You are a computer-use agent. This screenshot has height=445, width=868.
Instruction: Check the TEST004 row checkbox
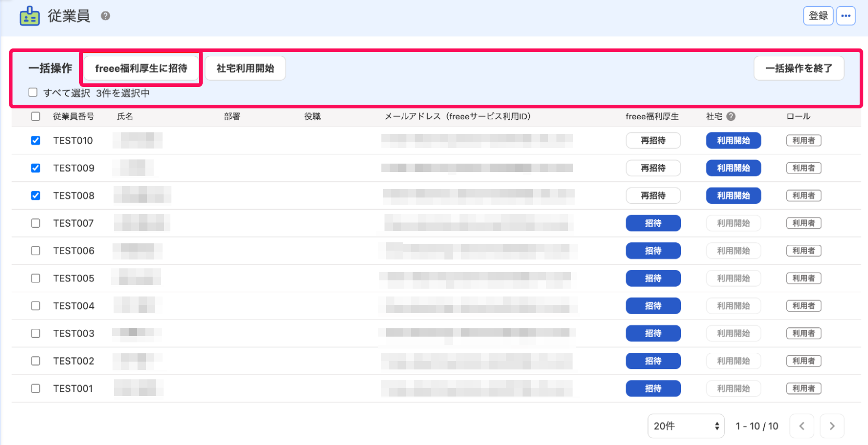point(35,306)
